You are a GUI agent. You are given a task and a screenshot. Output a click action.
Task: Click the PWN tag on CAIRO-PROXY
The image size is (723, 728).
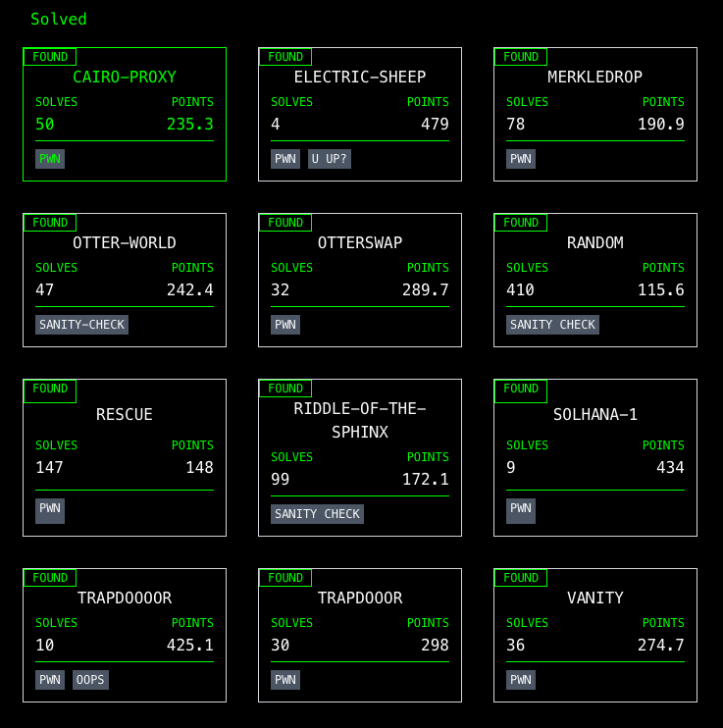[50, 159]
